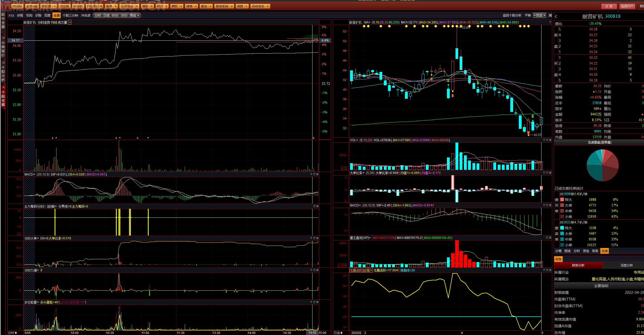Maximize the intraday MACD DIF=0.031 panel
The height and width of the screenshot is (335, 644).
point(314,174)
